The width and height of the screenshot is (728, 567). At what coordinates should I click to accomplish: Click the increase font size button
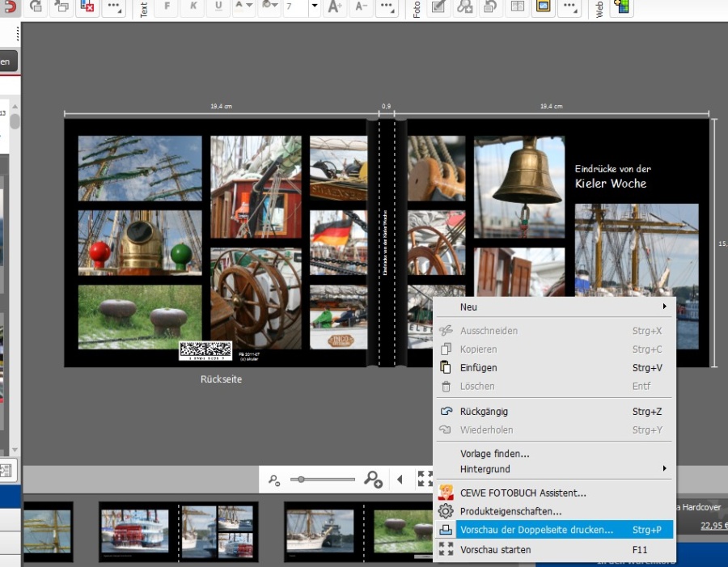(x=335, y=7)
